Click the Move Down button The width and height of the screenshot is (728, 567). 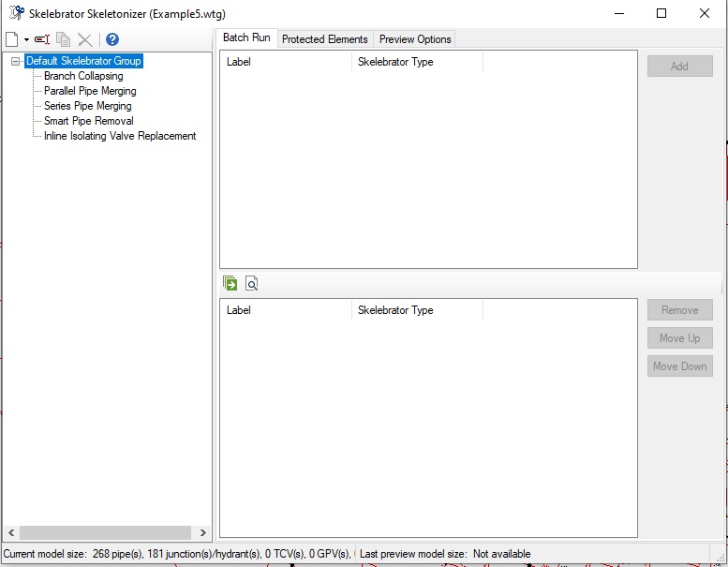[x=679, y=366]
